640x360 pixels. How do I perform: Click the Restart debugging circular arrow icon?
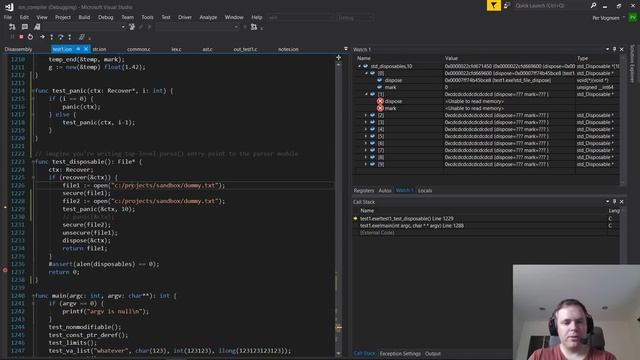pyautogui.click(x=31, y=37)
